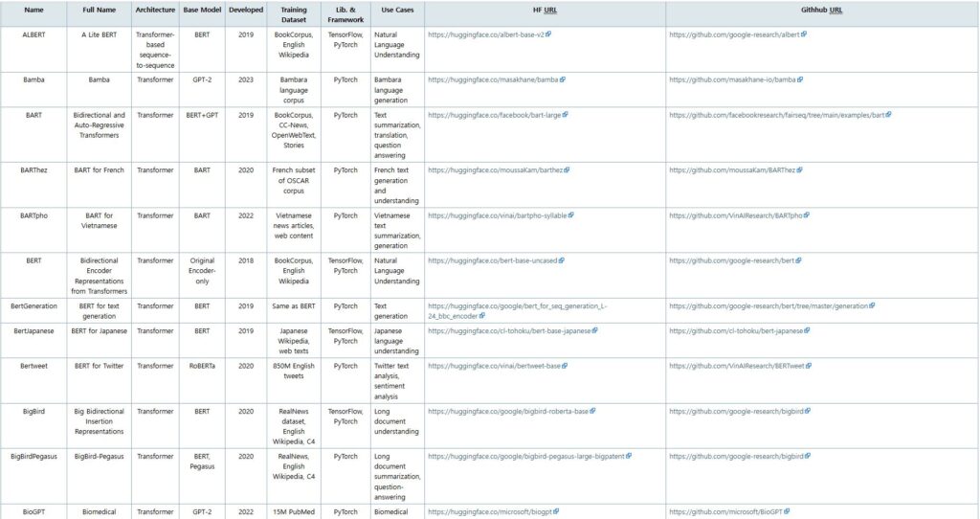Open the fairseq BART examples GitHub link
Viewport: 980px width, 519px height.
(776, 114)
